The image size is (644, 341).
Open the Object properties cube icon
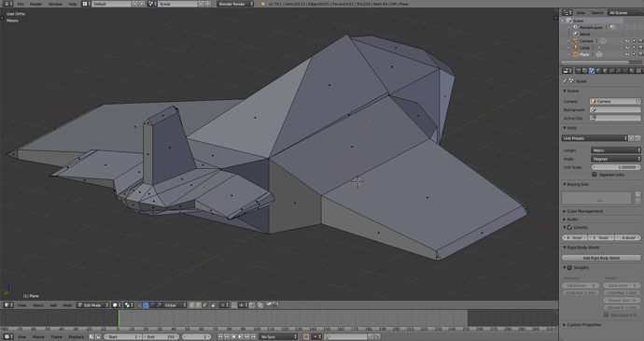605,71
